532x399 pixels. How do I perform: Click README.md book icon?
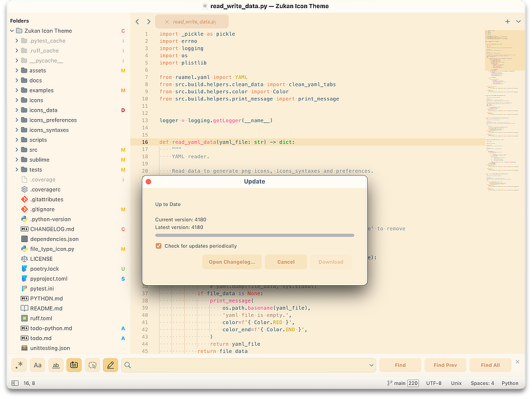[x=25, y=308]
